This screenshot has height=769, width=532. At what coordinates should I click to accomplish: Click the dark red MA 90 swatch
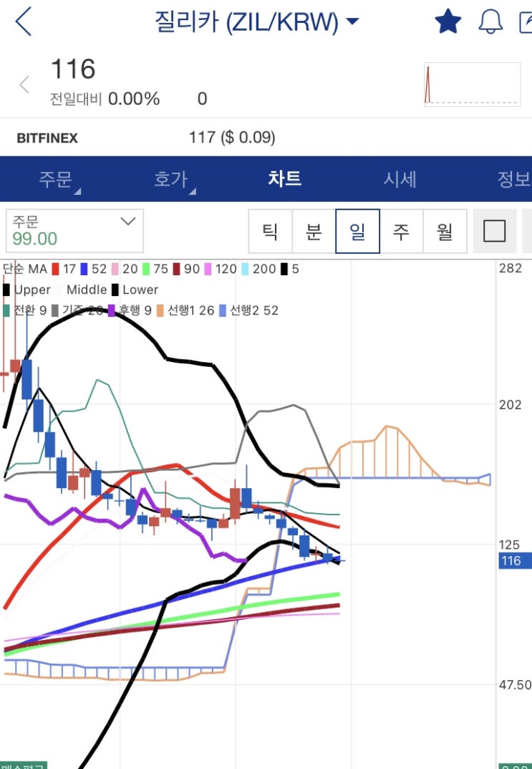[176, 269]
